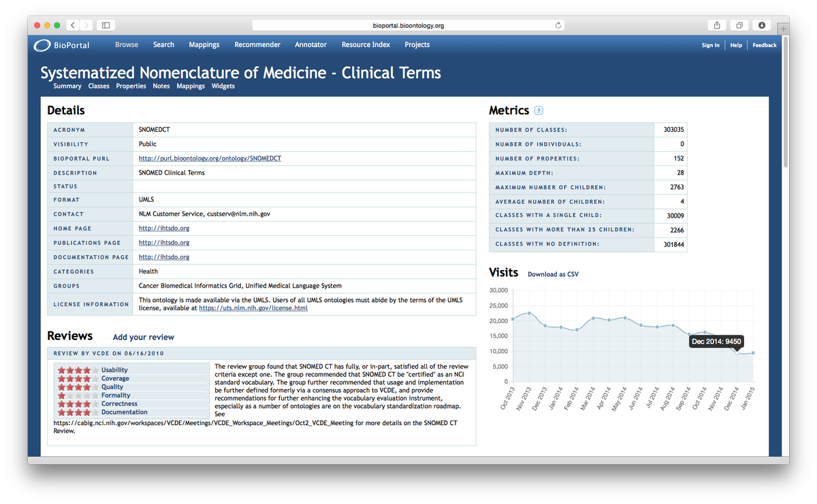The image size is (817, 504).
Task: Open the BioPortal PURL link
Action: 210,158
